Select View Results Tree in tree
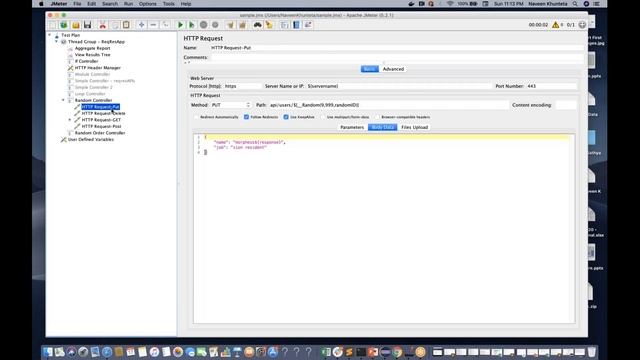Image resolution: width=640 pixels, height=360 pixels. tap(92, 55)
